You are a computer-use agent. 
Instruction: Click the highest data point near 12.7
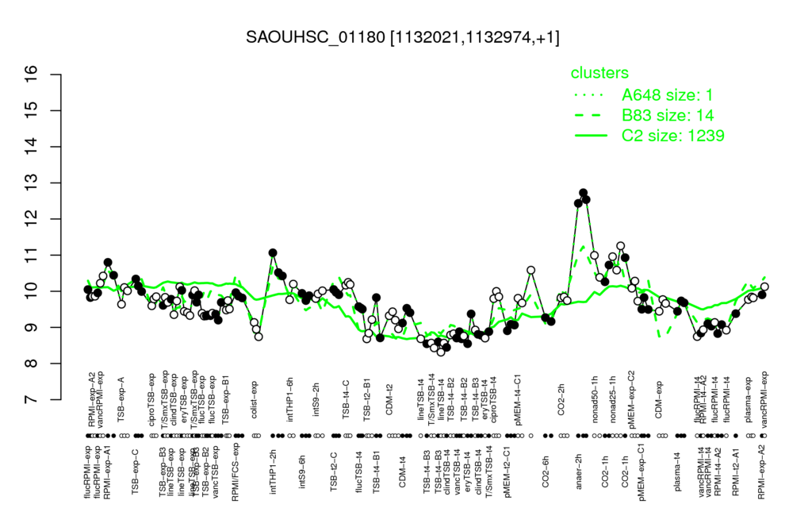click(x=583, y=193)
